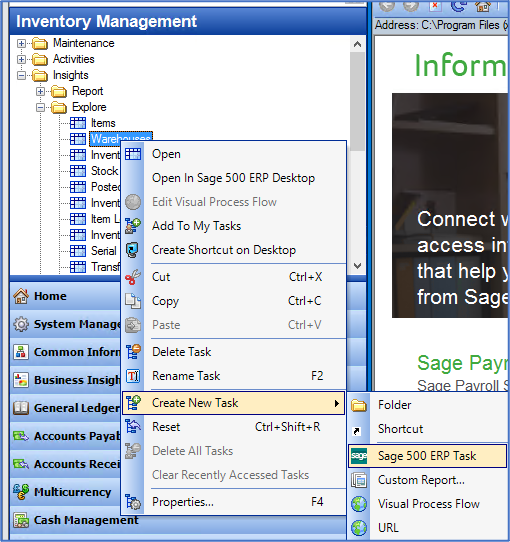Click the Delete Task icon

pyautogui.click(x=133, y=352)
